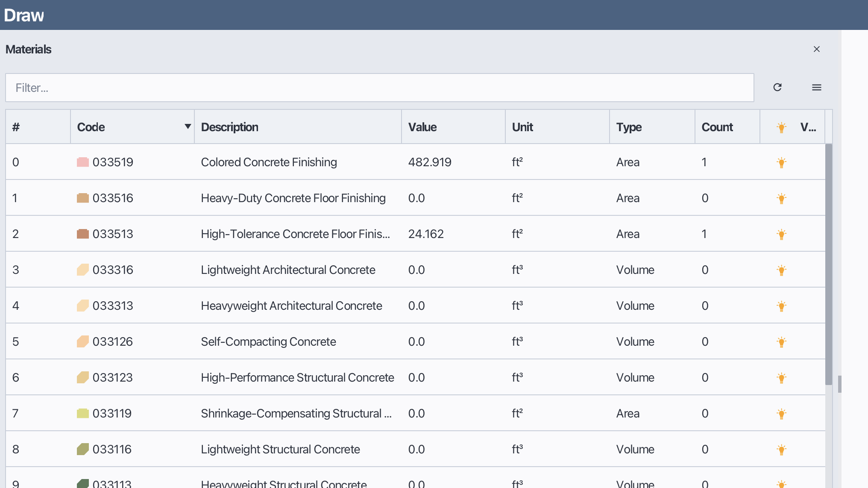Close the Materials panel
868x488 pixels.
pyautogui.click(x=816, y=49)
